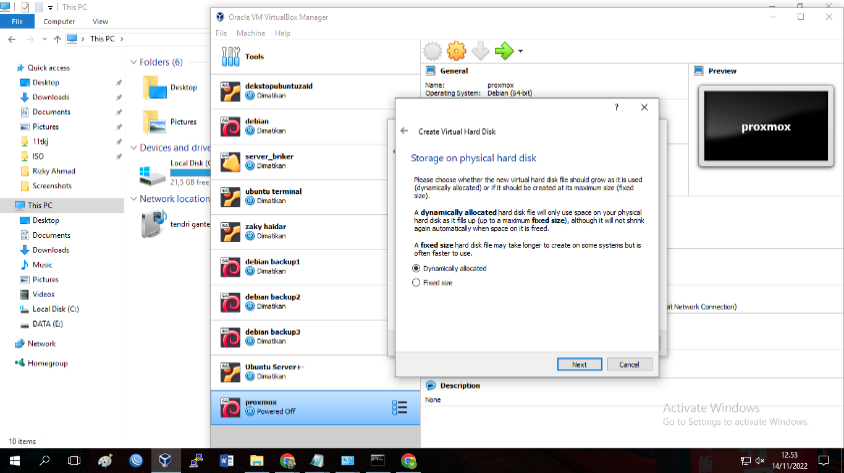Click Next in Create Virtual Hard Disk
Viewport: 844px width, 473px height.
[579, 364]
